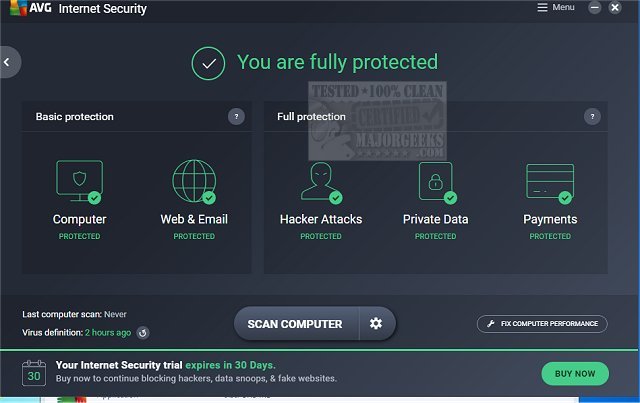
Task: Open the Payments card icon
Action: pyautogui.click(x=550, y=182)
